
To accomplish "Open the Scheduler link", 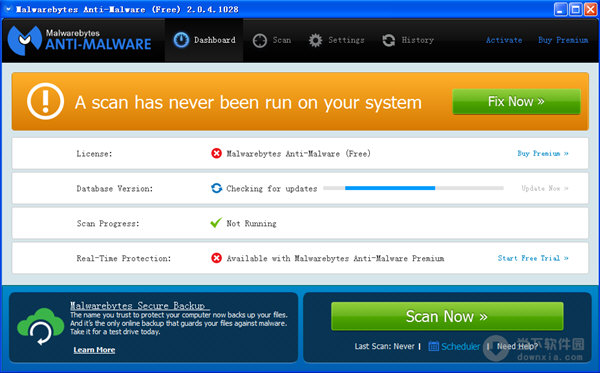I will tap(460, 347).
